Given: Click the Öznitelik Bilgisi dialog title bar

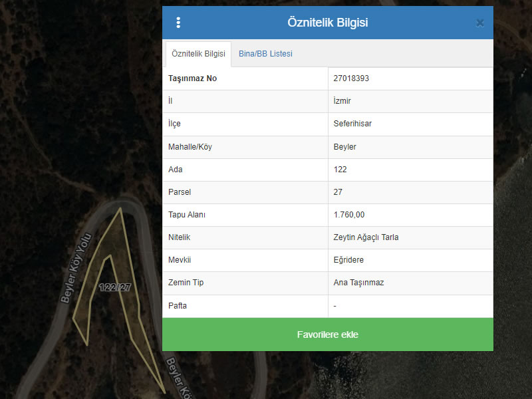Looking at the screenshot, I should click(327, 23).
